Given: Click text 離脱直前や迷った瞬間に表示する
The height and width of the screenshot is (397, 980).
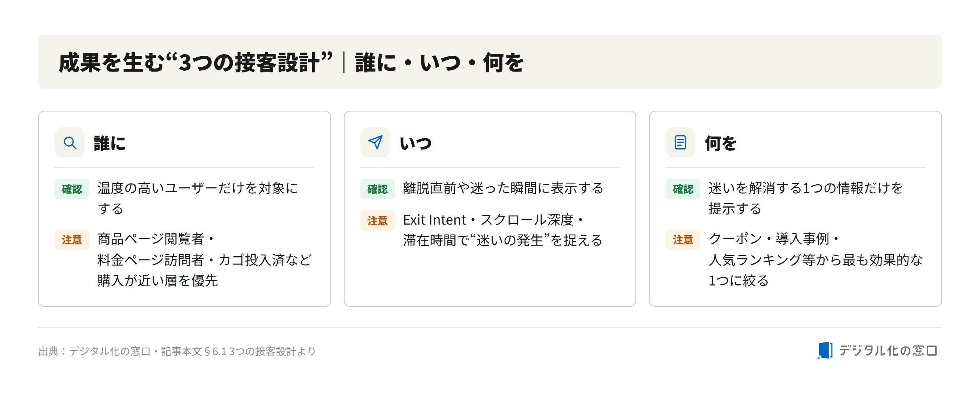Looking at the screenshot, I should coord(503,188).
